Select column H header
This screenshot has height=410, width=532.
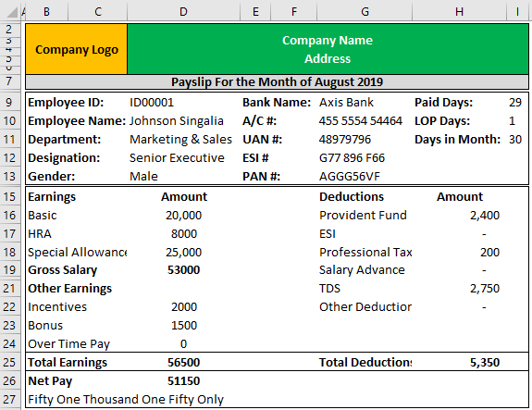(x=459, y=12)
